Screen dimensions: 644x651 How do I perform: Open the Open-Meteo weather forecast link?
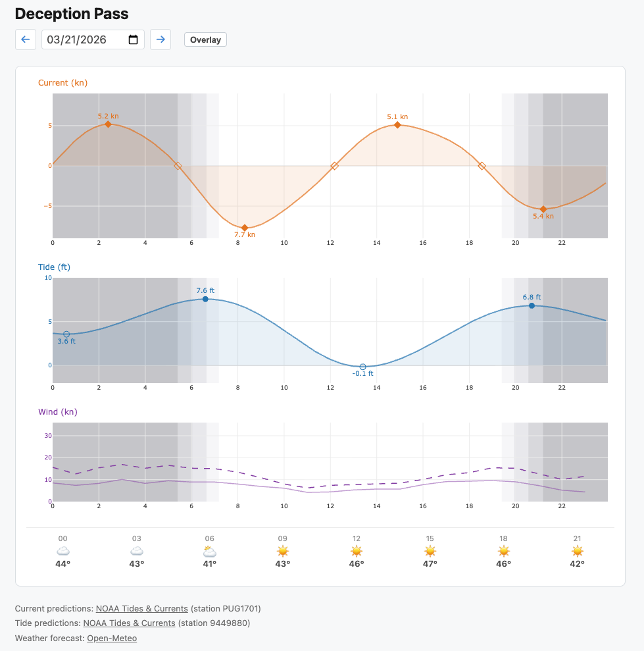click(x=112, y=638)
